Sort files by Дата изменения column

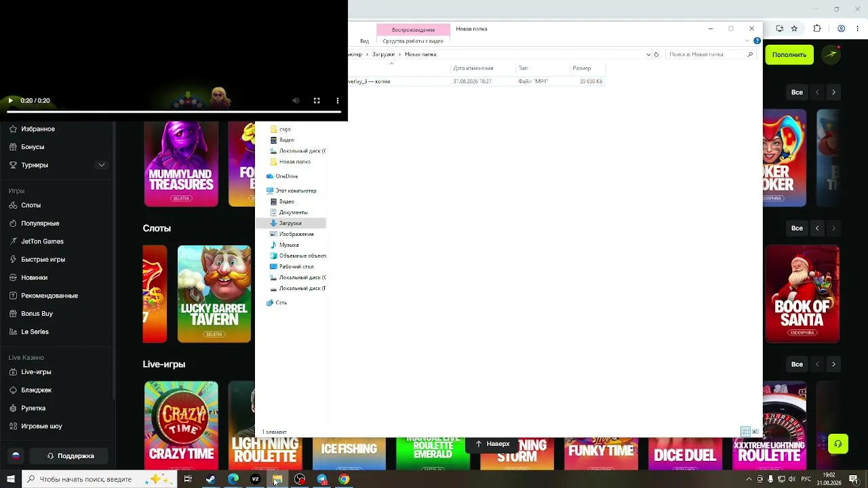tap(483, 68)
